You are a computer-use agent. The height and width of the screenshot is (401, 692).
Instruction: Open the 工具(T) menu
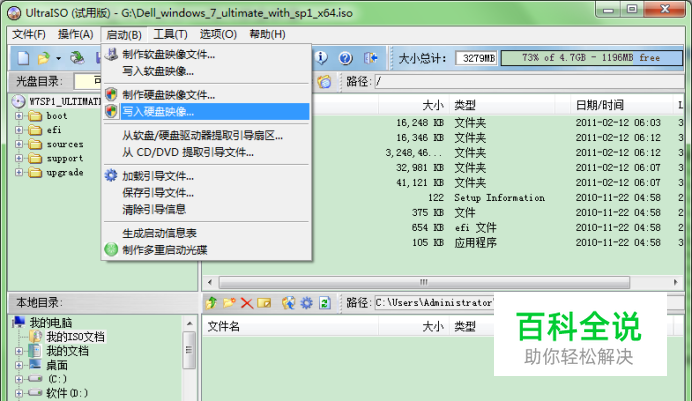(x=170, y=34)
